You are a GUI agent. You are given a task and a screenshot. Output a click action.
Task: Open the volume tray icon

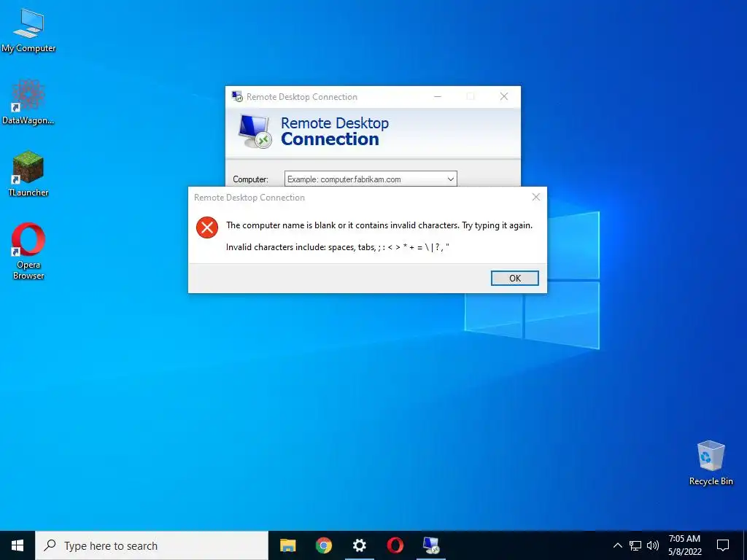[x=653, y=545]
